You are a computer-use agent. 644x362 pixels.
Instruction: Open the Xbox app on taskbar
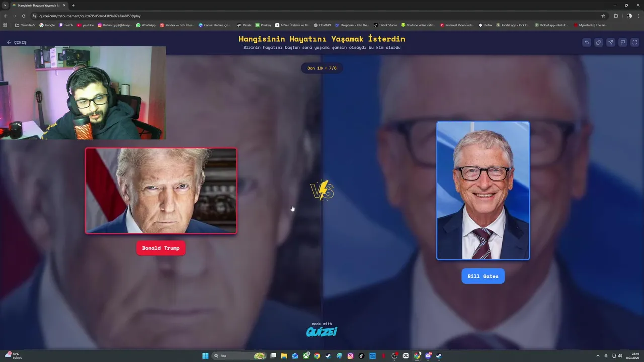coord(306,356)
